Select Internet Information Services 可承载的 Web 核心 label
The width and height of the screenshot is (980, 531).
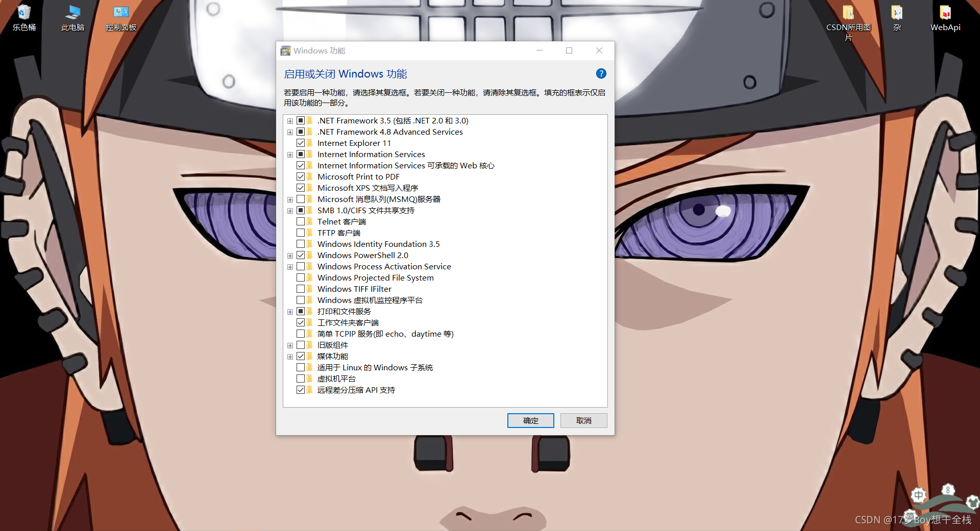click(x=406, y=165)
